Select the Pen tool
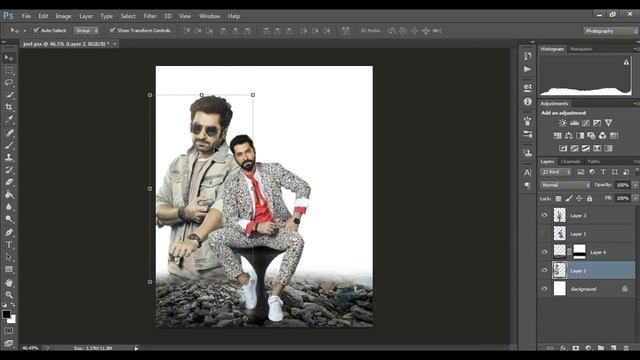 [x=9, y=232]
